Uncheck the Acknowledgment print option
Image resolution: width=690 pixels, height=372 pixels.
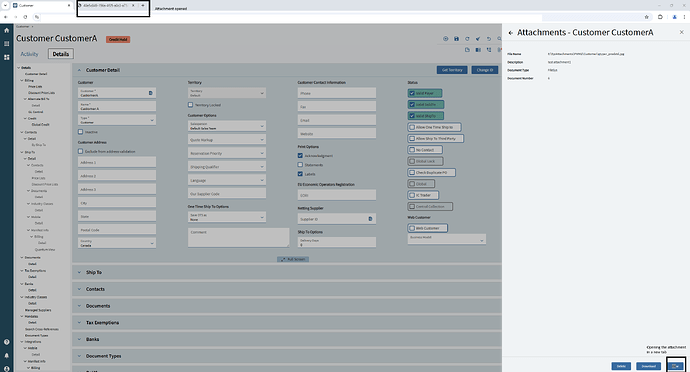(300, 155)
